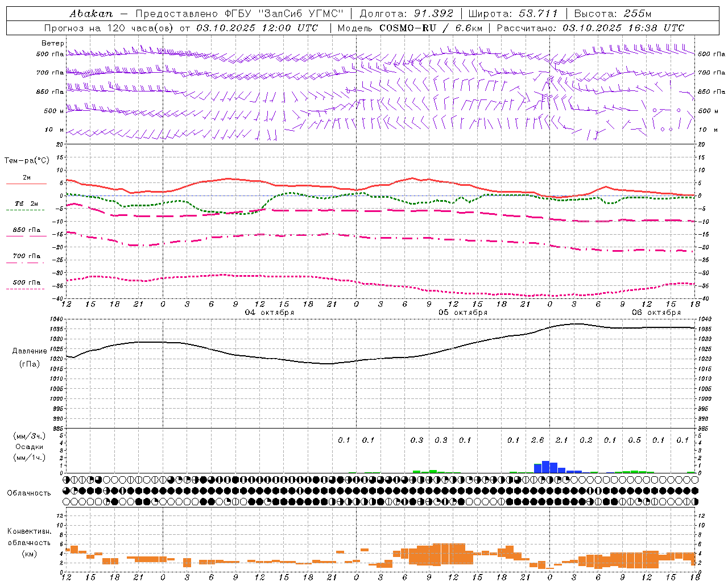Screen dimensions: 728x582
Task: Click the '06 октября' date label
Action: click(x=656, y=313)
